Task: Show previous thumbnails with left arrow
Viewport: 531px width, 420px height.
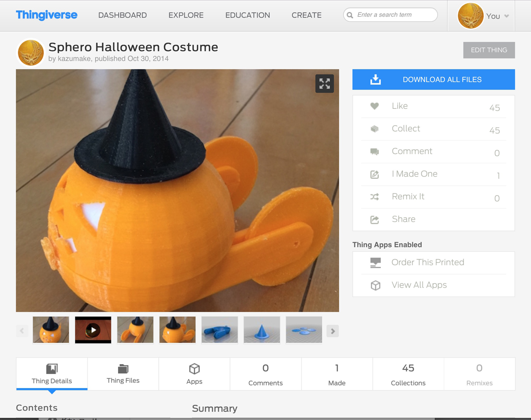Action: (x=22, y=331)
